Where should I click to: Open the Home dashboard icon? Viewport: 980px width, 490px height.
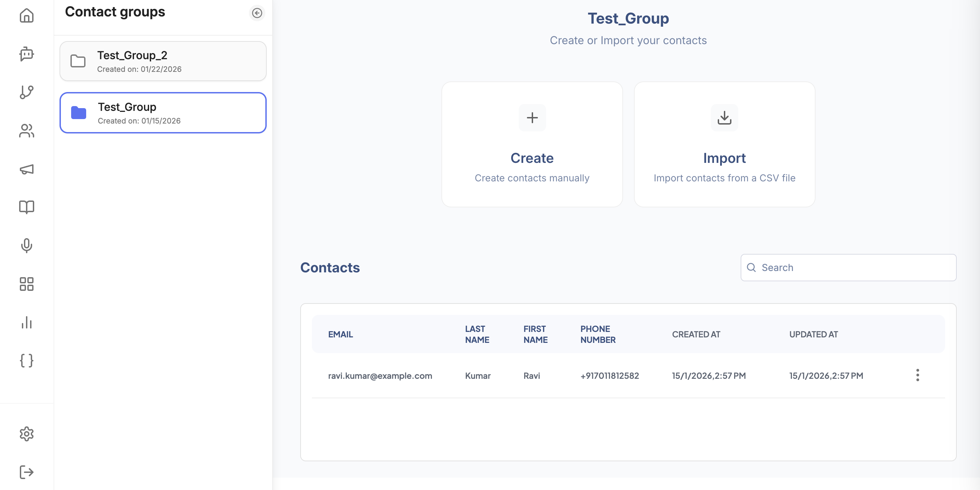click(26, 16)
